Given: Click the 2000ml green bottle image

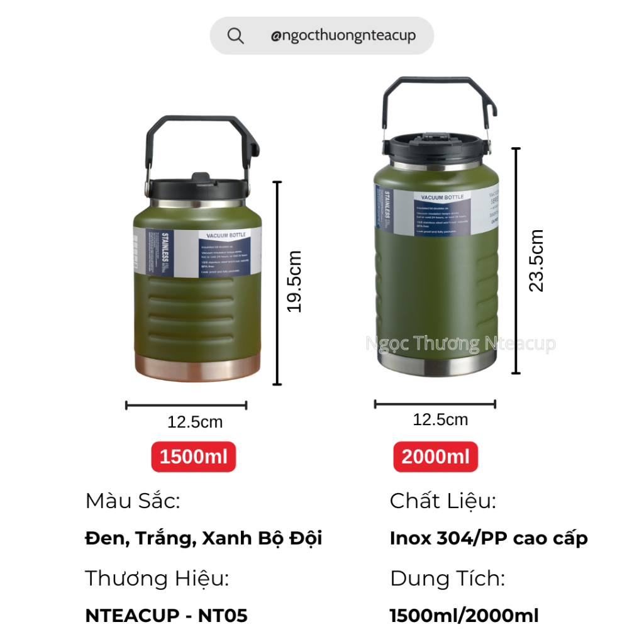Looking at the screenshot, I should tap(436, 226).
